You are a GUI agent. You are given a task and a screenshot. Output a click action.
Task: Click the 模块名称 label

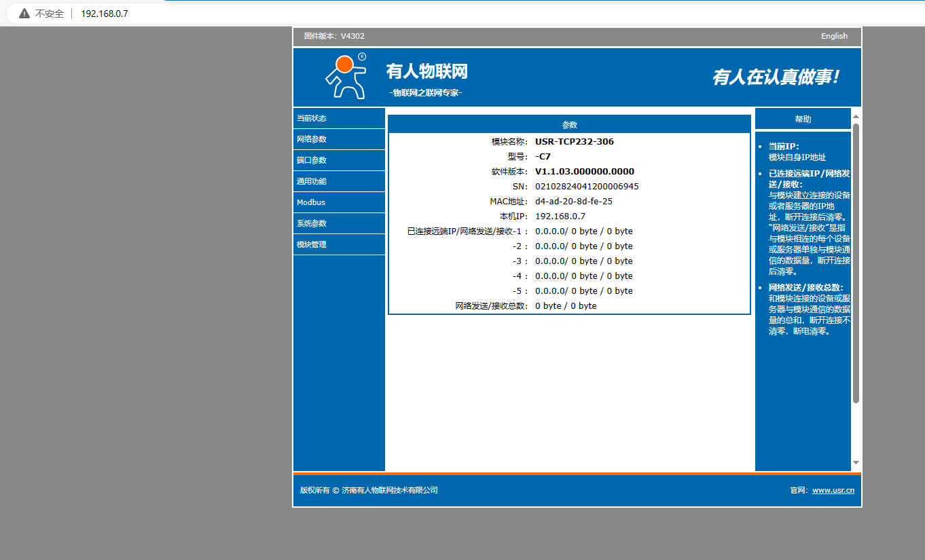(x=509, y=142)
